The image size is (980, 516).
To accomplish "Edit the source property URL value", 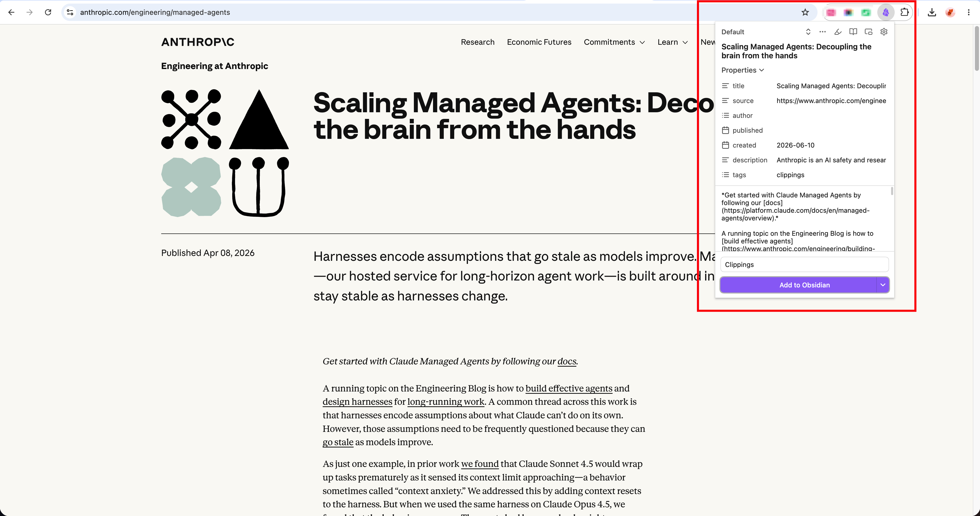I will (x=831, y=100).
